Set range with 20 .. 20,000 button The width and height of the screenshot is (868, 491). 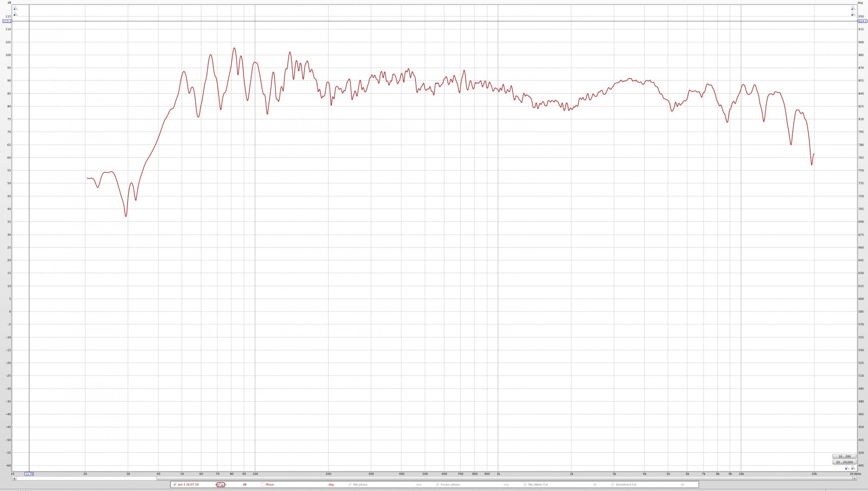click(844, 462)
